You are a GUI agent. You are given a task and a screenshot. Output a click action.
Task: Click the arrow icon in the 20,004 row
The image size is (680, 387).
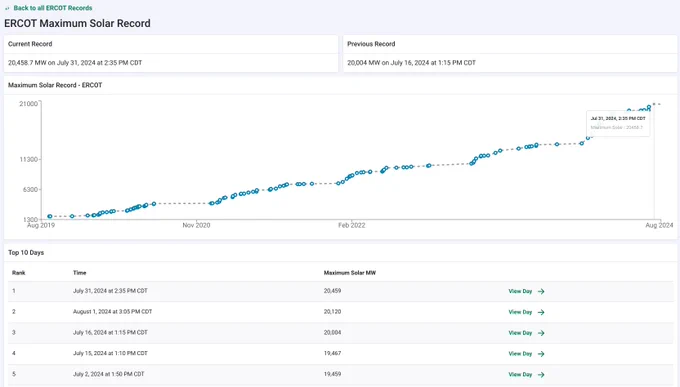tap(541, 333)
